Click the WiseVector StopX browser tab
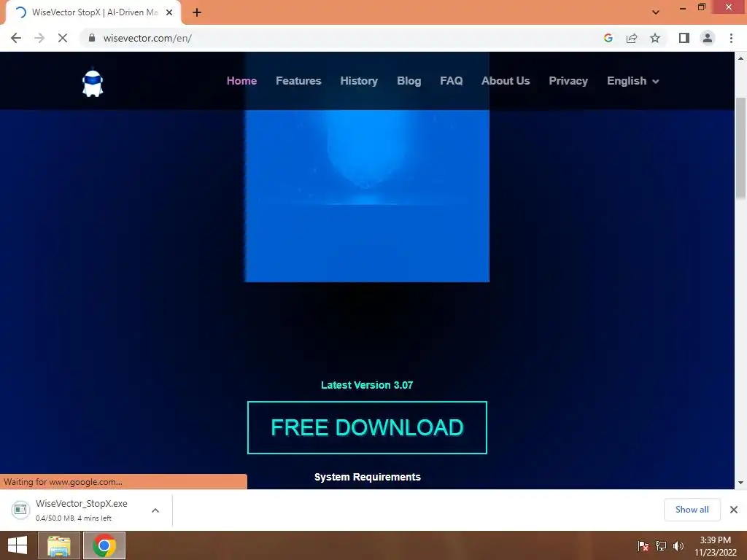This screenshot has height=560, width=747. [93, 12]
